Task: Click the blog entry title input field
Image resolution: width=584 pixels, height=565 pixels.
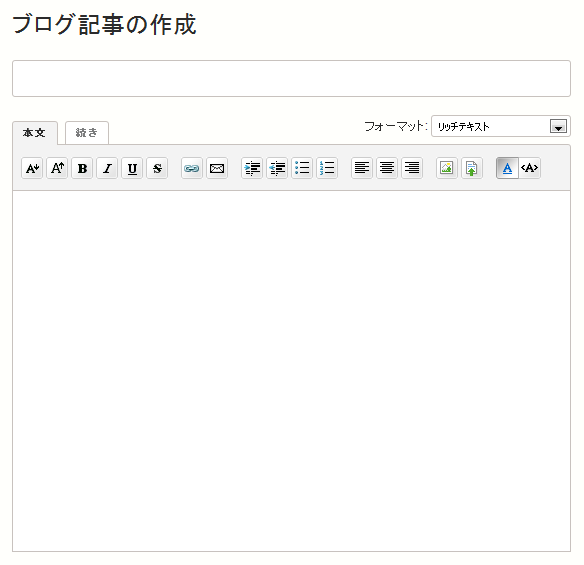Action: [291, 79]
